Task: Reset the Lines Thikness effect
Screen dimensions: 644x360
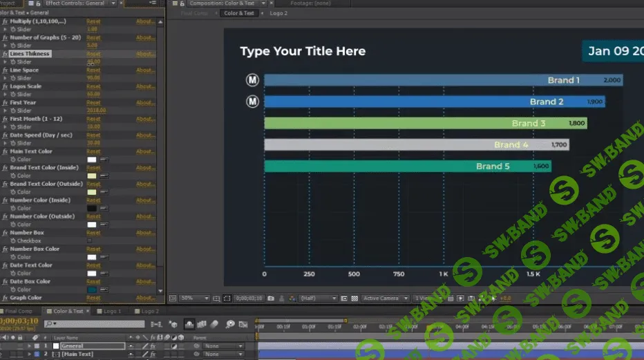Action: [x=93, y=54]
